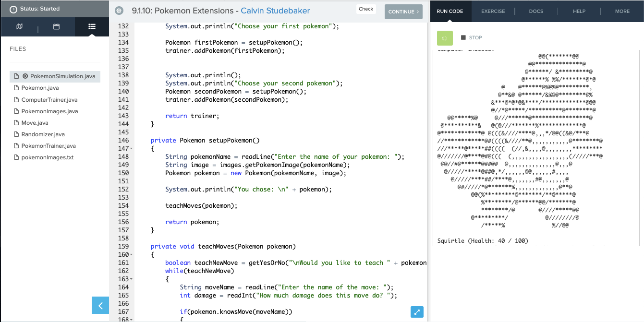Collapse the files sidebar with blue arrow
Screen dimensions: 644x322
(100, 305)
